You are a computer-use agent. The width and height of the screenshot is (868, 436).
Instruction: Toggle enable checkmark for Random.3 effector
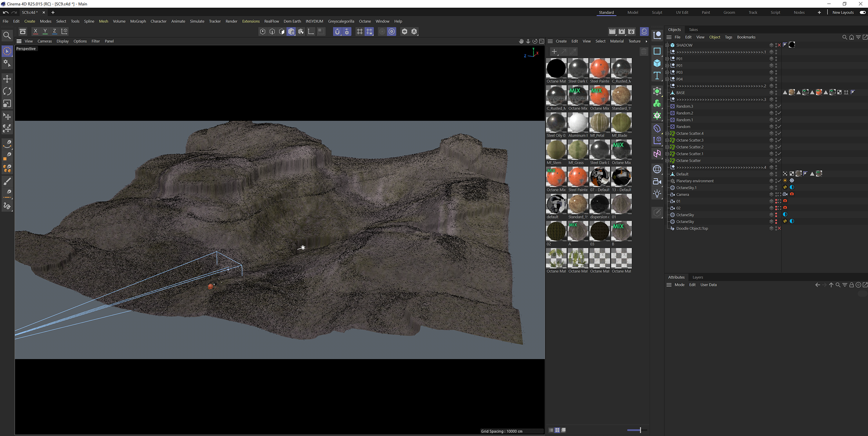point(779,106)
